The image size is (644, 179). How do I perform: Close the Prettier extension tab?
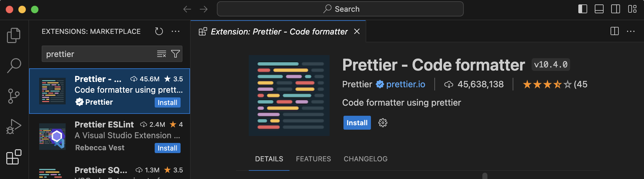(x=357, y=31)
